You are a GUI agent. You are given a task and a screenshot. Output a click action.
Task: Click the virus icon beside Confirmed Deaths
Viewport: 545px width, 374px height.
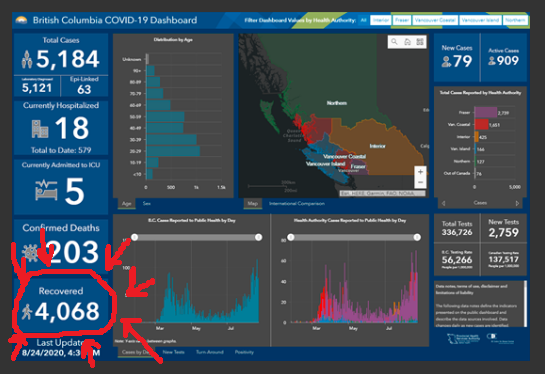(31, 253)
